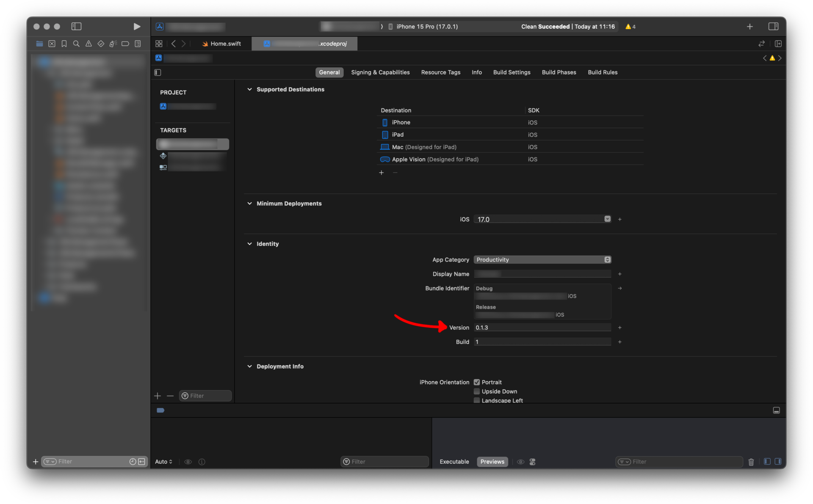Toggle the inspectors panel icon
The image size is (813, 504).
point(773,26)
